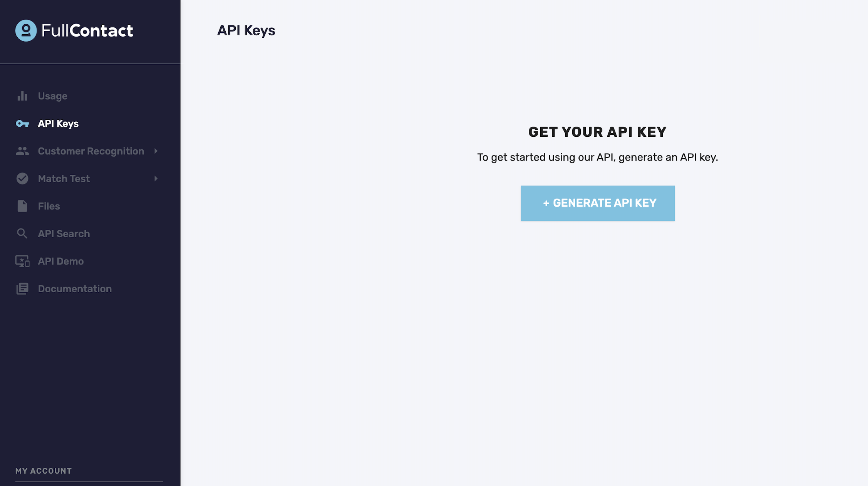This screenshot has height=486, width=868.
Task: Select the Usage menu icon
Action: (x=22, y=96)
